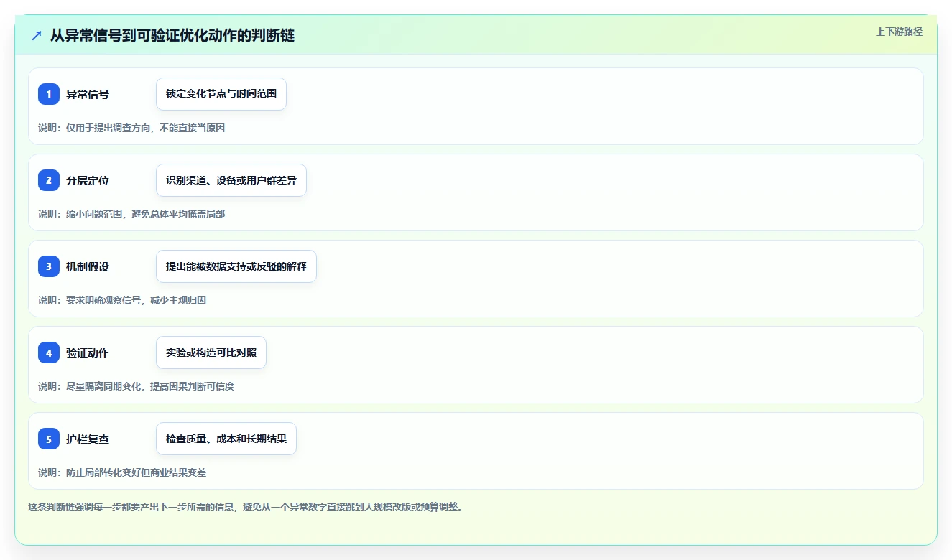Click the heading 从异常信号到可验证优化动作的判断链
The height and width of the screenshot is (560, 952).
click(172, 35)
